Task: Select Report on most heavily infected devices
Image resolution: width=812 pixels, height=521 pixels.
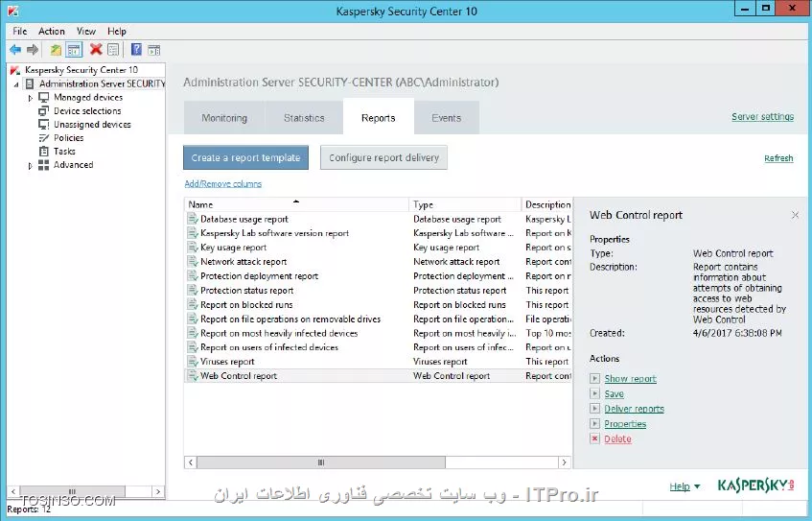Action: (378, 333)
